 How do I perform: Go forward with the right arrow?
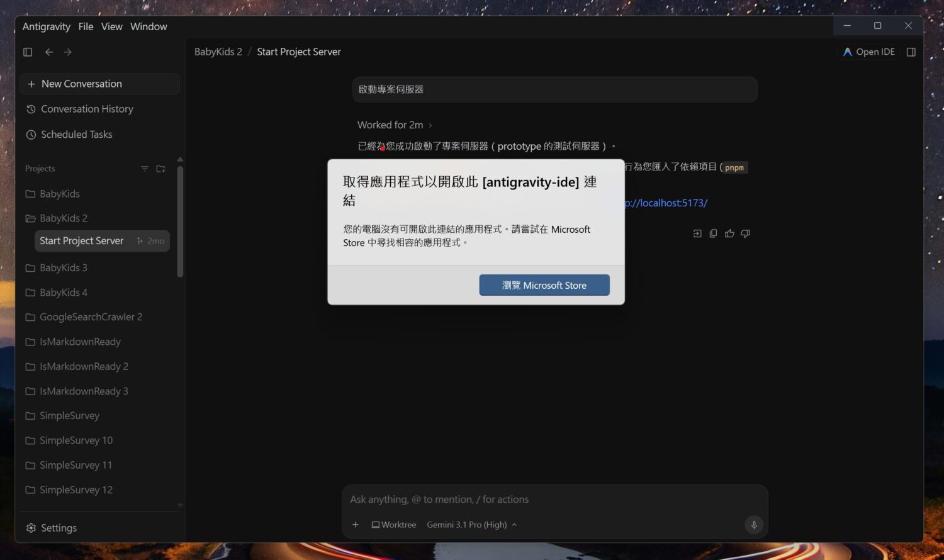pyautogui.click(x=68, y=52)
